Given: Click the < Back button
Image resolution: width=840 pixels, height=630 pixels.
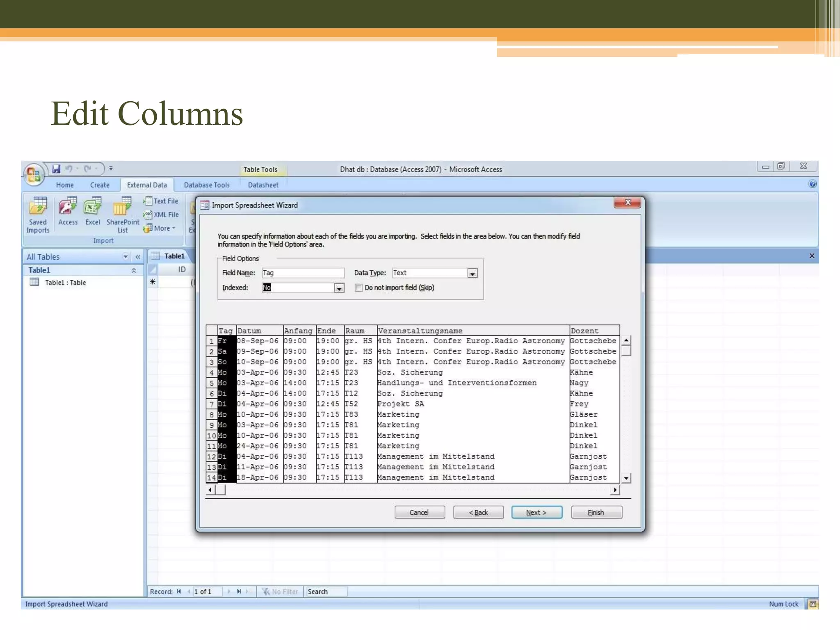Looking at the screenshot, I should click(x=478, y=512).
